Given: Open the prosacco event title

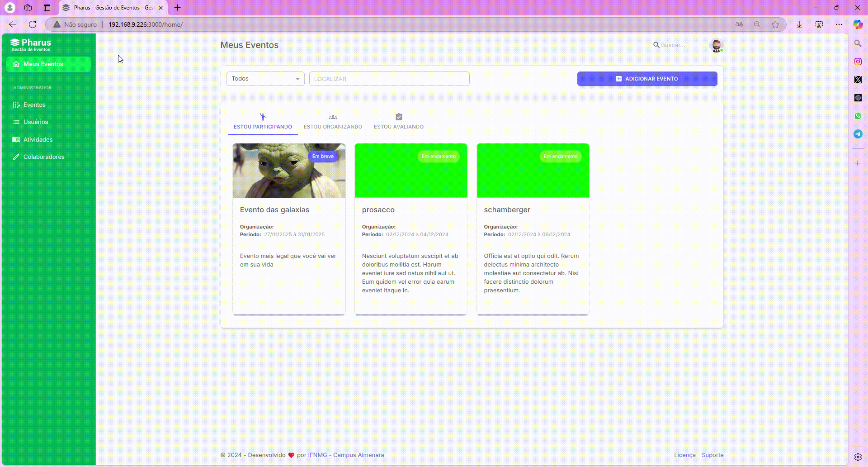Looking at the screenshot, I should pos(378,210).
